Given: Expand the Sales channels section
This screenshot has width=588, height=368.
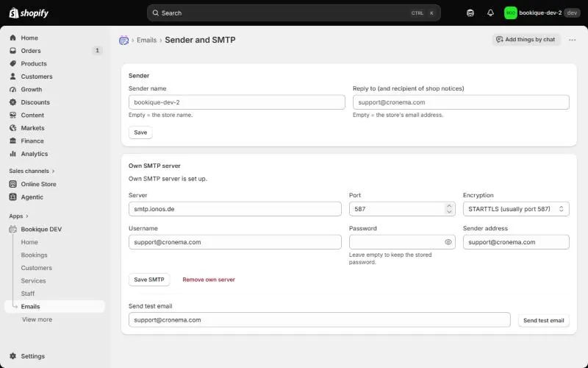Looking at the screenshot, I should (32, 171).
